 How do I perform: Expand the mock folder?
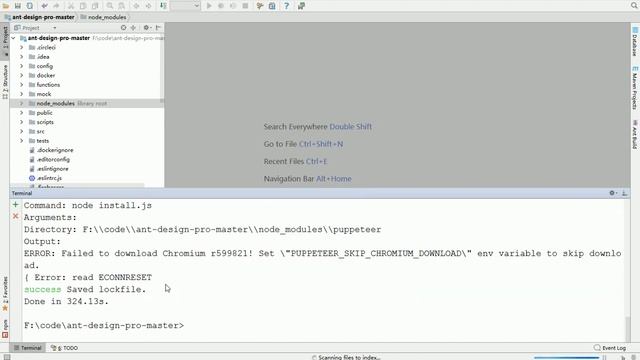22,94
